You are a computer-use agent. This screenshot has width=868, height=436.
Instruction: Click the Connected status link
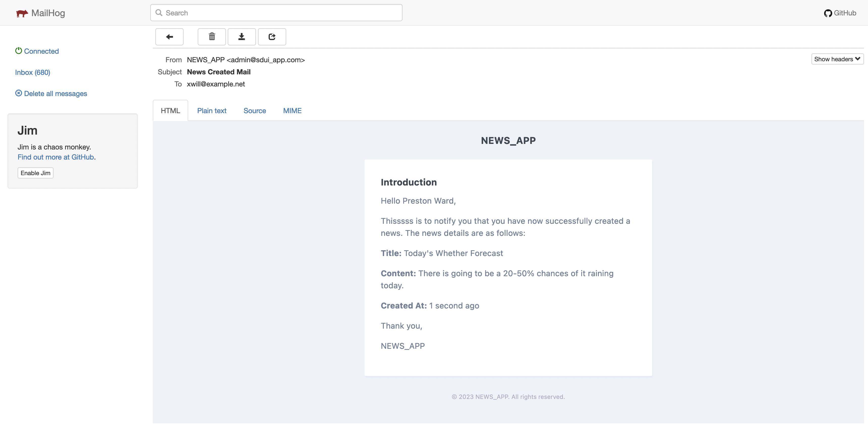click(41, 51)
